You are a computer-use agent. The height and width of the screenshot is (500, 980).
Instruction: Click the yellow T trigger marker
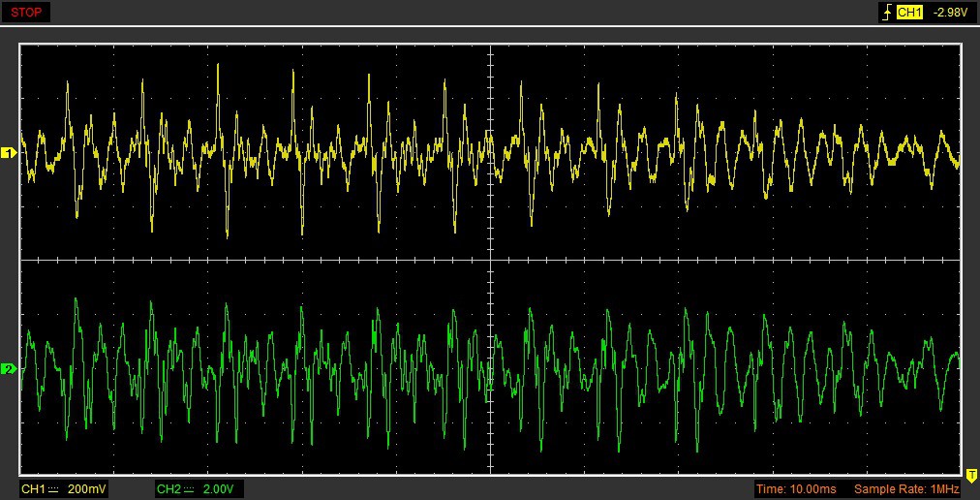pyautogui.click(x=970, y=474)
